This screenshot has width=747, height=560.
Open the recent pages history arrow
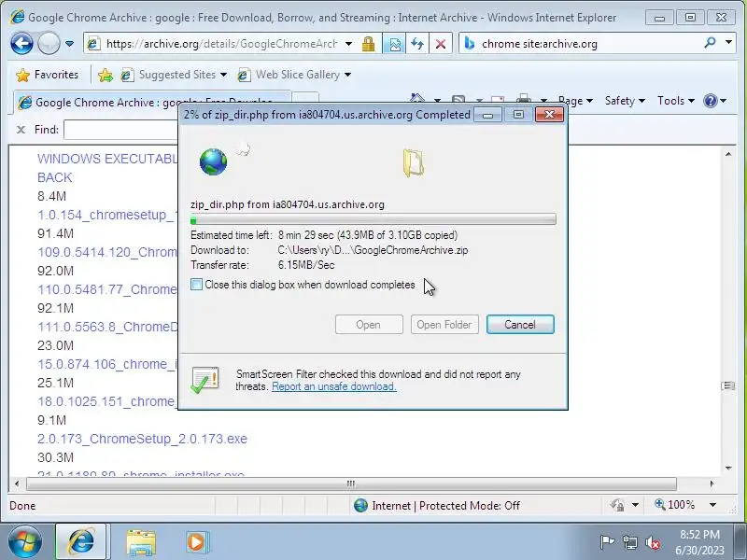69,44
